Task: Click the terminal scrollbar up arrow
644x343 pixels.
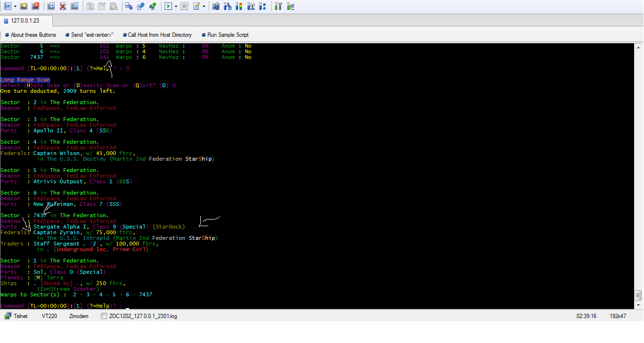Action: click(x=638, y=48)
